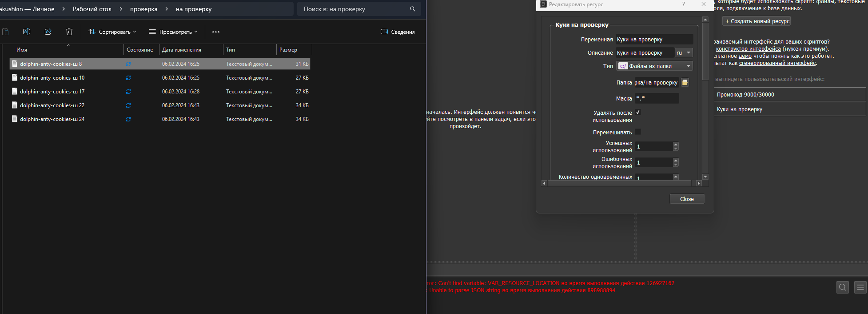Uncheck 'Удалять после использования' checkbox
Screen dimensions: 868x314
(638, 113)
